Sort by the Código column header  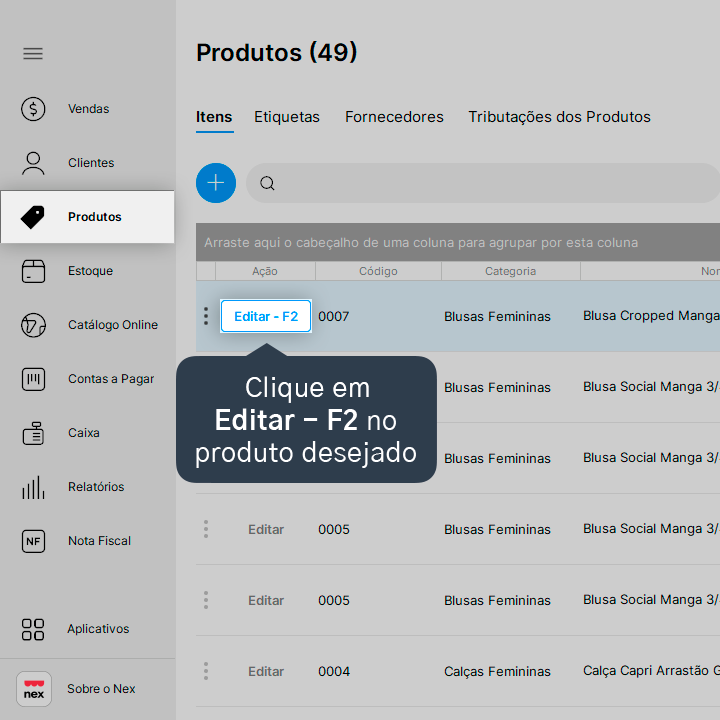click(x=378, y=271)
